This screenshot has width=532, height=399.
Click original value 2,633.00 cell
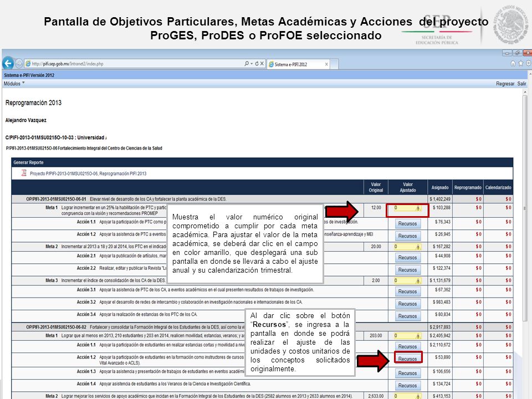(x=376, y=396)
